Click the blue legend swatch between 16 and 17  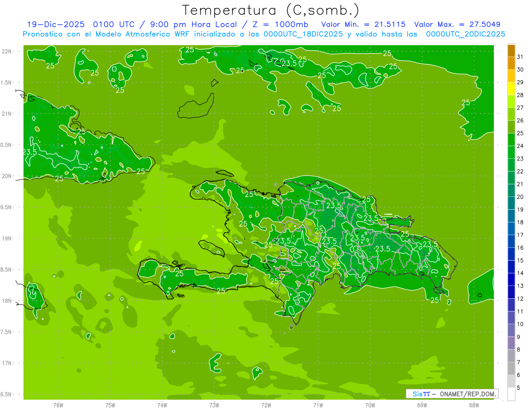pos(511,241)
